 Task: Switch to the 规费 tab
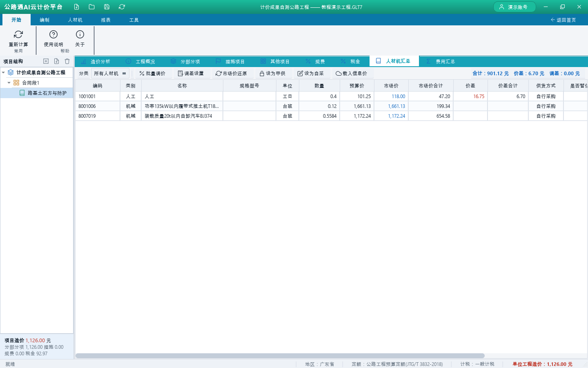[315, 61]
